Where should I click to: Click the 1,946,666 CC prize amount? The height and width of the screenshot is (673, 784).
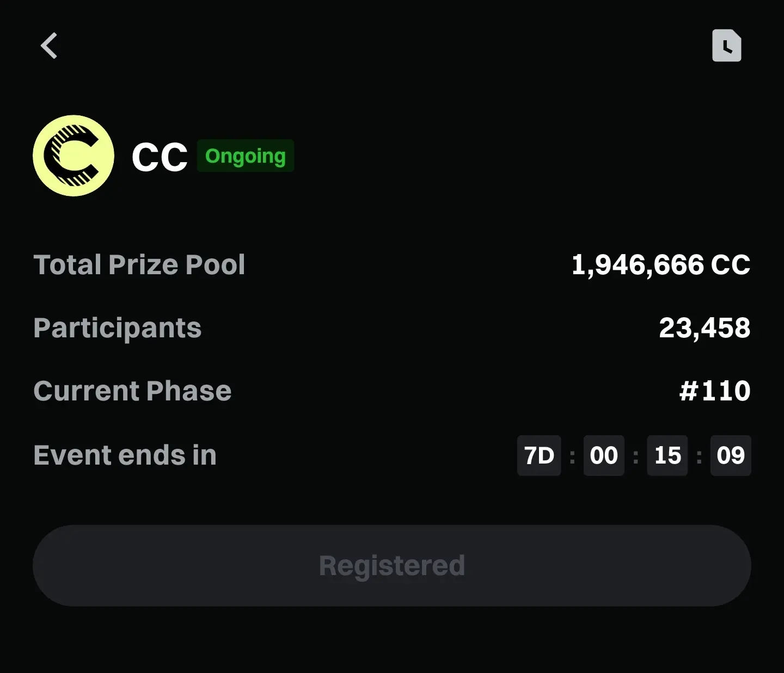tap(660, 265)
